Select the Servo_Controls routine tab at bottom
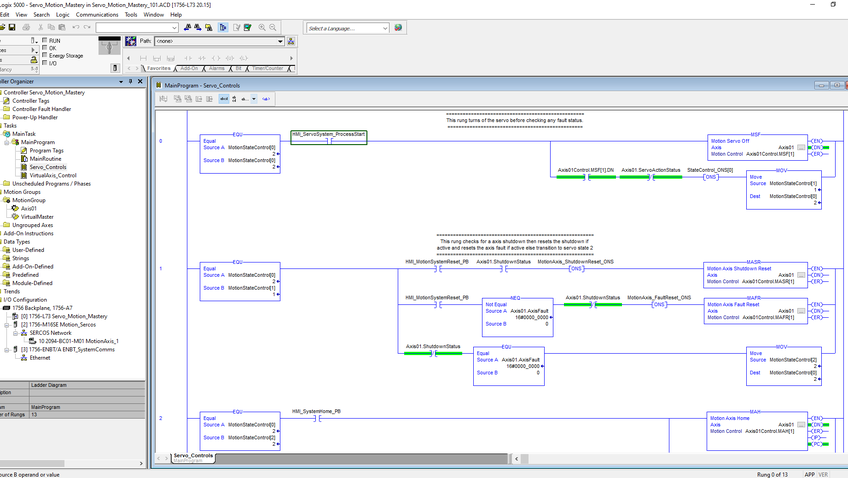This screenshot has width=848, height=478. click(x=193, y=457)
